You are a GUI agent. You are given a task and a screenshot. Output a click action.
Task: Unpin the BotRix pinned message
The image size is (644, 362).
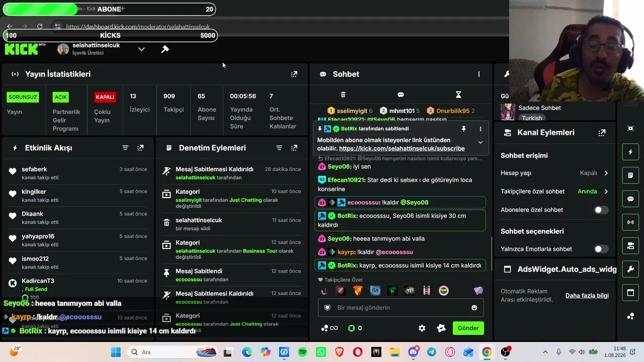463,129
